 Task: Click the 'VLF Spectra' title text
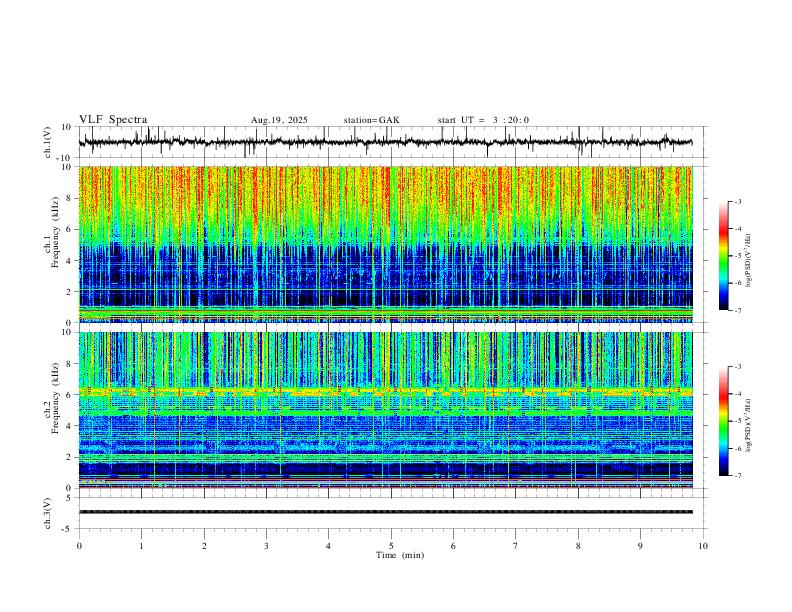(x=113, y=120)
